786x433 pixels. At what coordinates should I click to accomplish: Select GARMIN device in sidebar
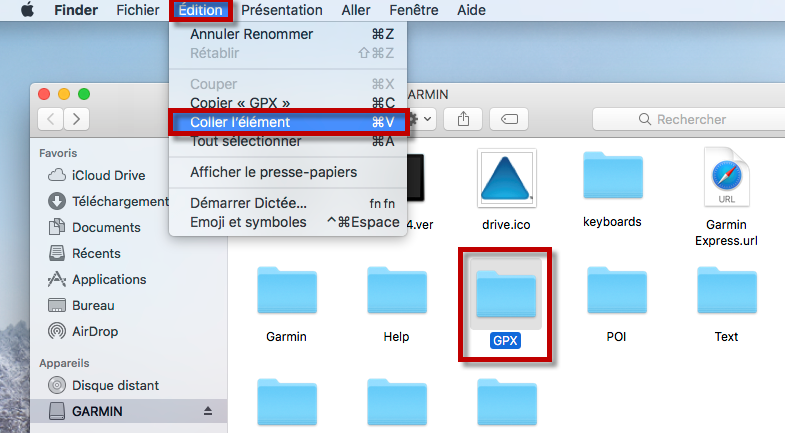pyautogui.click(x=128, y=411)
